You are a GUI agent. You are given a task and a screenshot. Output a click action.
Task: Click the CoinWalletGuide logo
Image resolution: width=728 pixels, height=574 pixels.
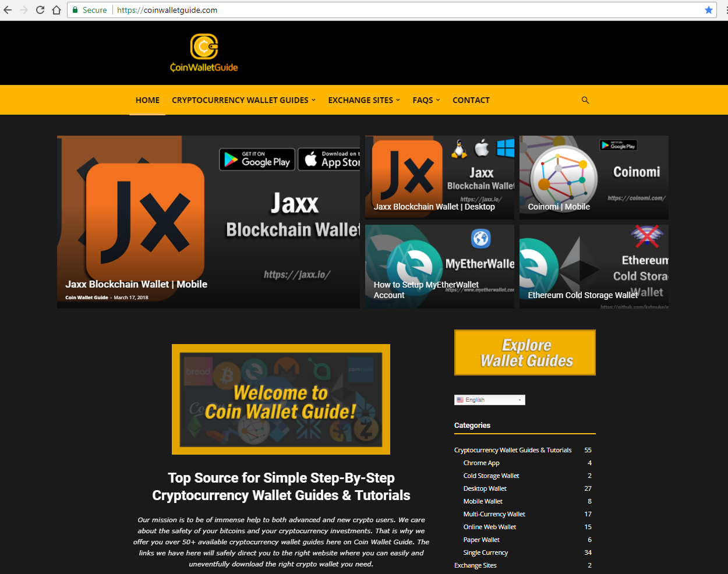pos(204,53)
